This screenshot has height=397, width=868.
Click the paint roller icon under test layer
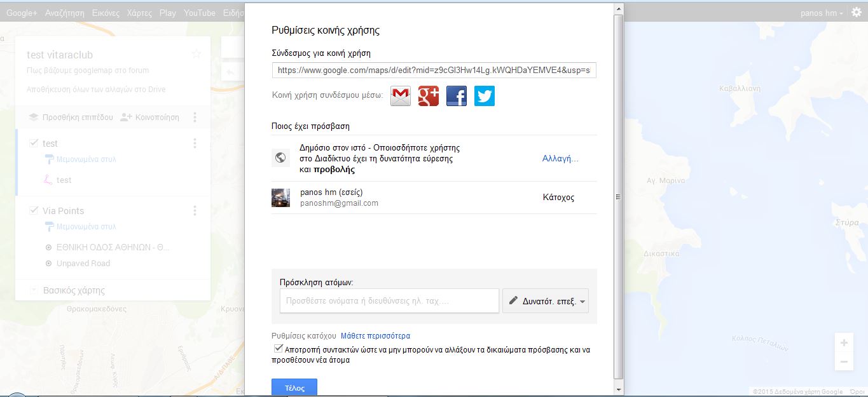49,159
